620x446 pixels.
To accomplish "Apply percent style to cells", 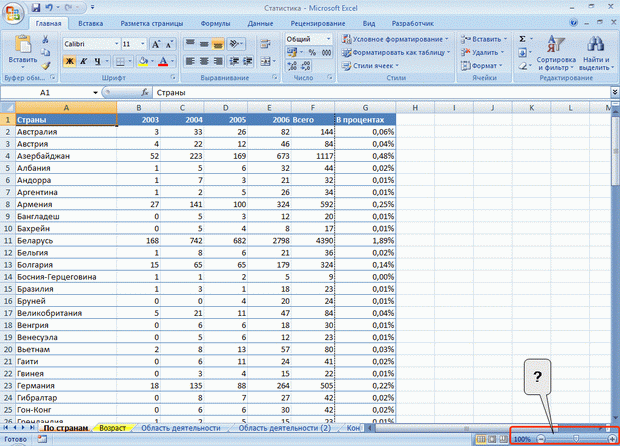I will click(312, 52).
